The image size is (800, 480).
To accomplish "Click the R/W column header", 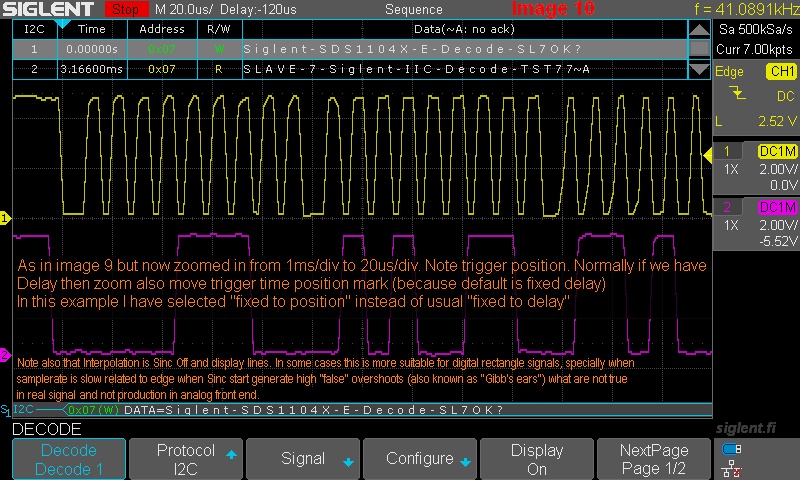I will coord(219,30).
